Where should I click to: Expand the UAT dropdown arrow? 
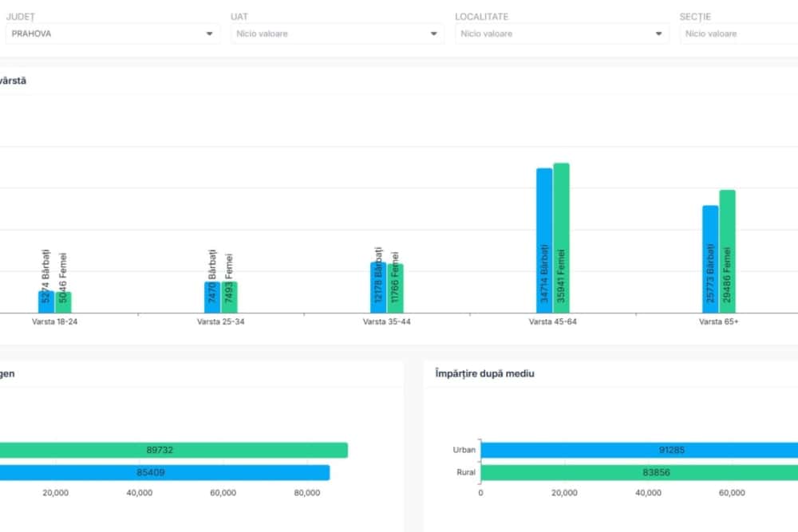click(434, 33)
